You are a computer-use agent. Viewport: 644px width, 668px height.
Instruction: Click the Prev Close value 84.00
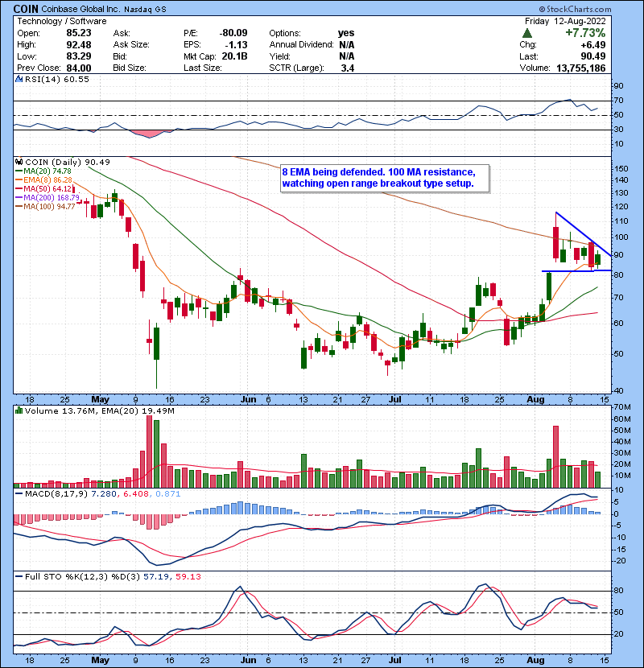click(x=78, y=68)
